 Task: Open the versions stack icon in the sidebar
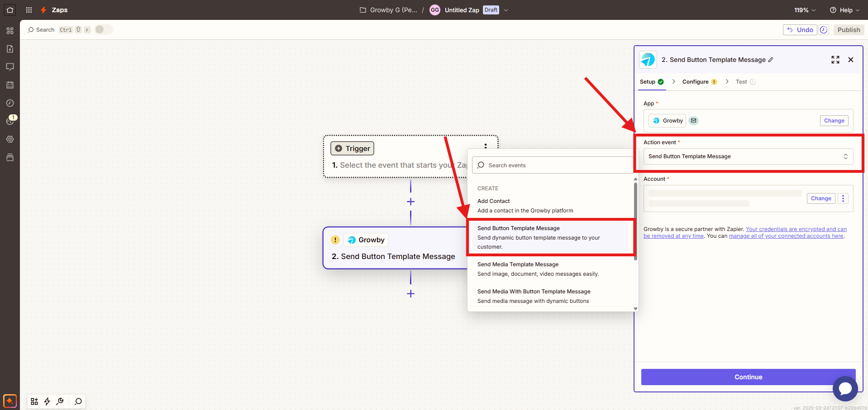[10, 157]
